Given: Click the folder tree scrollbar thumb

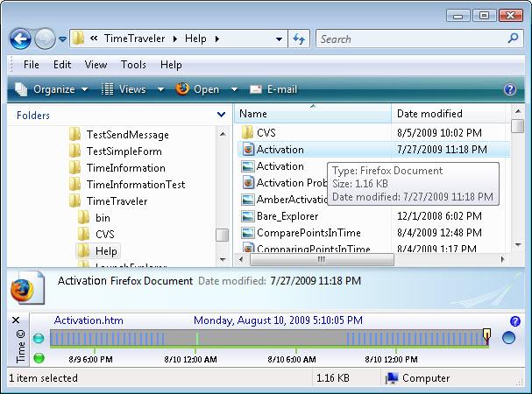Looking at the screenshot, I should [223, 235].
